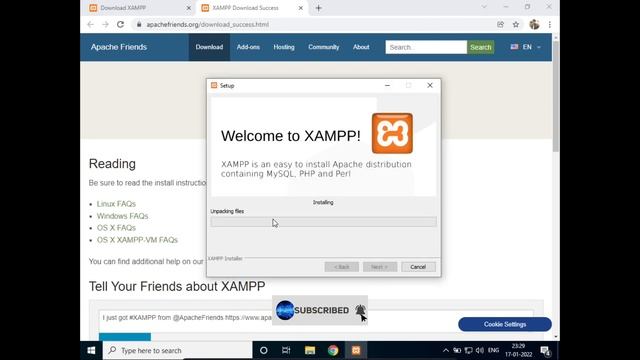Show hidden system tray icons
This screenshot has height=360, width=640.
(x=446, y=351)
